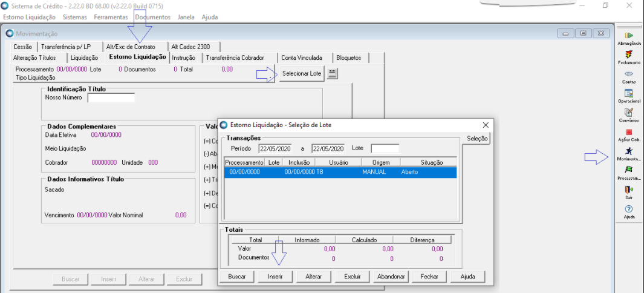
Task: Open the Ferramentas menu
Action: [111, 18]
